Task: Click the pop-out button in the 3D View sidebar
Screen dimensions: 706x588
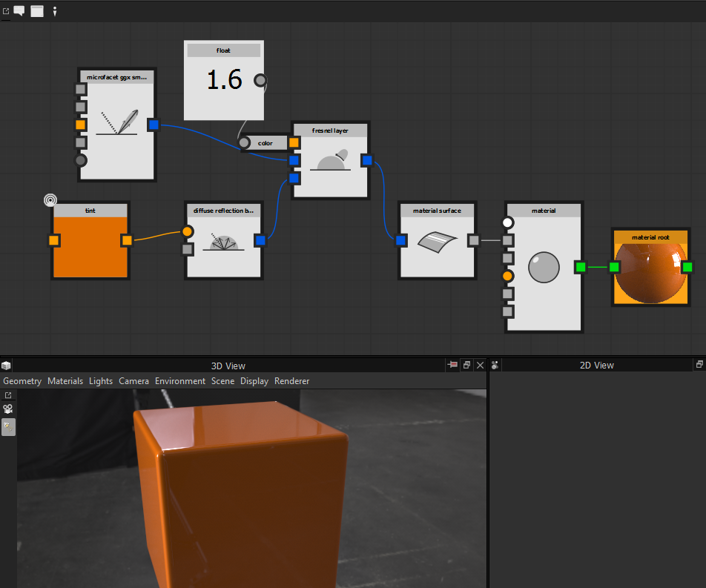Action: (7, 394)
